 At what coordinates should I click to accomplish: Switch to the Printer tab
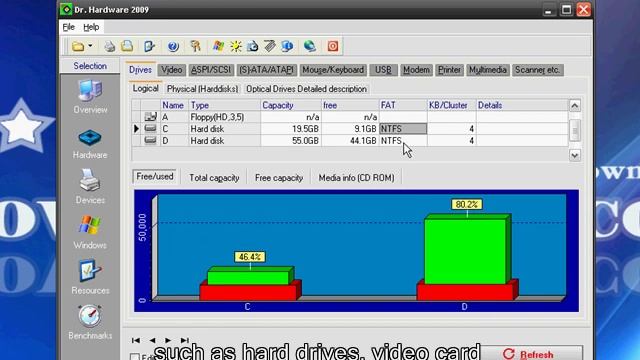click(x=449, y=70)
